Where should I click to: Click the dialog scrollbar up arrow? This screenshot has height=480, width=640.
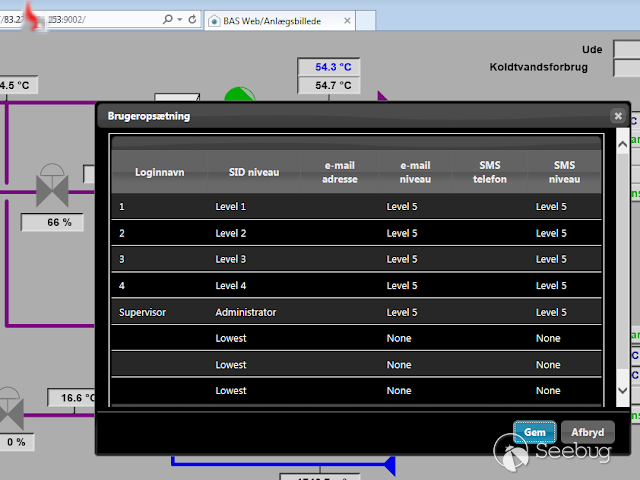coord(622,144)
